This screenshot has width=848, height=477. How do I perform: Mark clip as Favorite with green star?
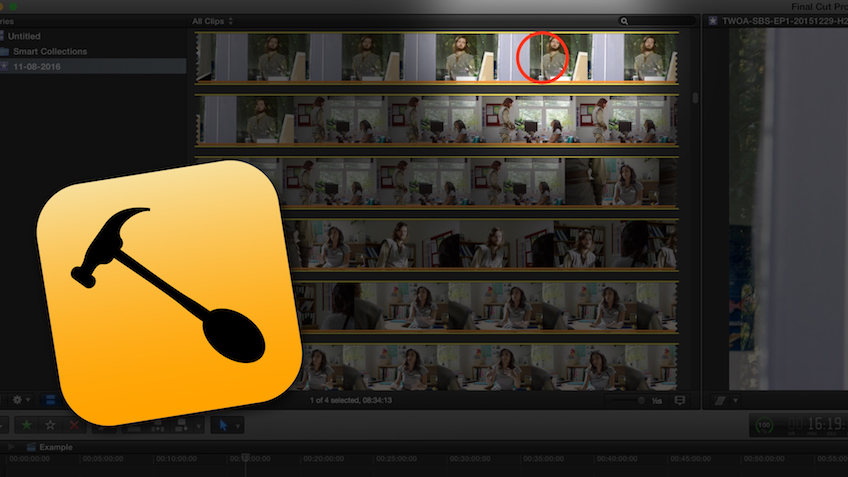(27, 425)
